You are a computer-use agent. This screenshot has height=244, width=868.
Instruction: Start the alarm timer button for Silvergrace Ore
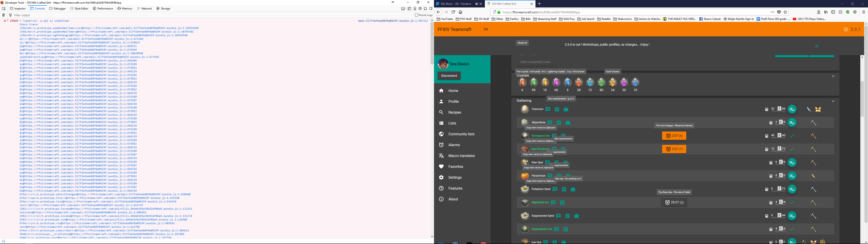[674, 136]
